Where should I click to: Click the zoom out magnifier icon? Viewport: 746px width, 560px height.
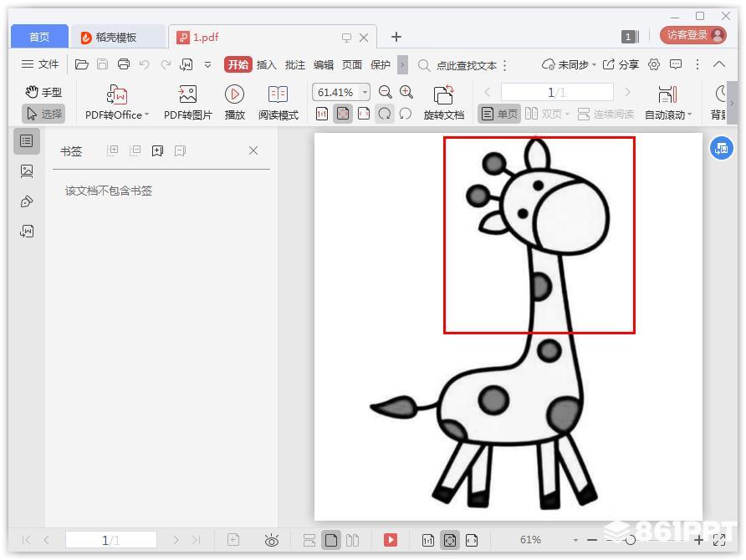click(386, 92)
